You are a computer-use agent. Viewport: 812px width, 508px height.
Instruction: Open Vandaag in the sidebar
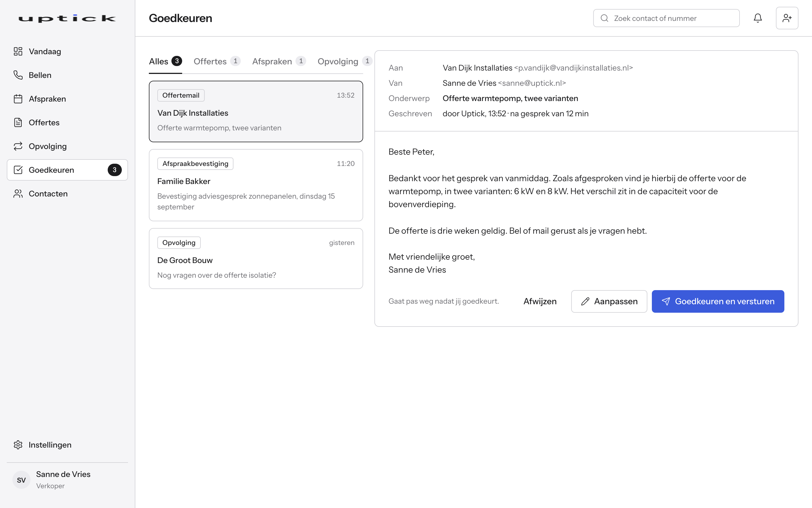tap(67, 51)
